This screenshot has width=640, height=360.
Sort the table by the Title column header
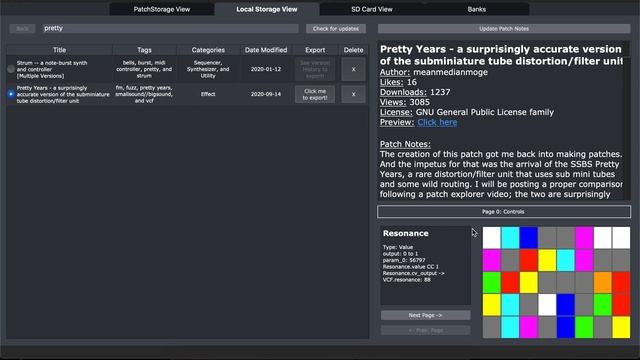[x=59, y=50]
